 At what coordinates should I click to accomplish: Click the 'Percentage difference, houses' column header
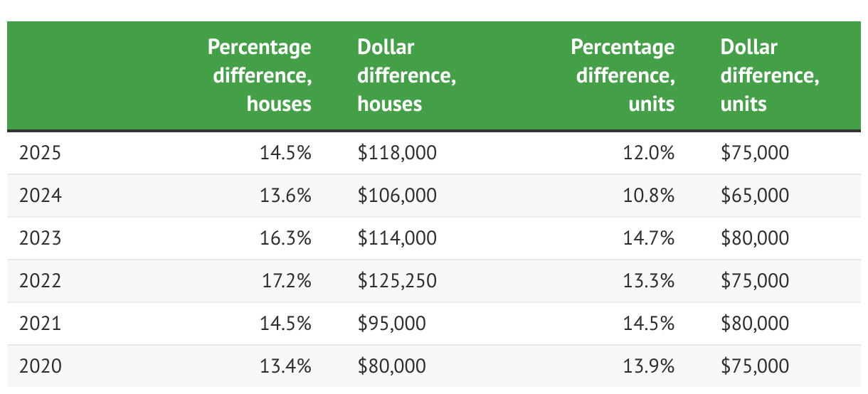pyautogui.click(x=260, y=75)
